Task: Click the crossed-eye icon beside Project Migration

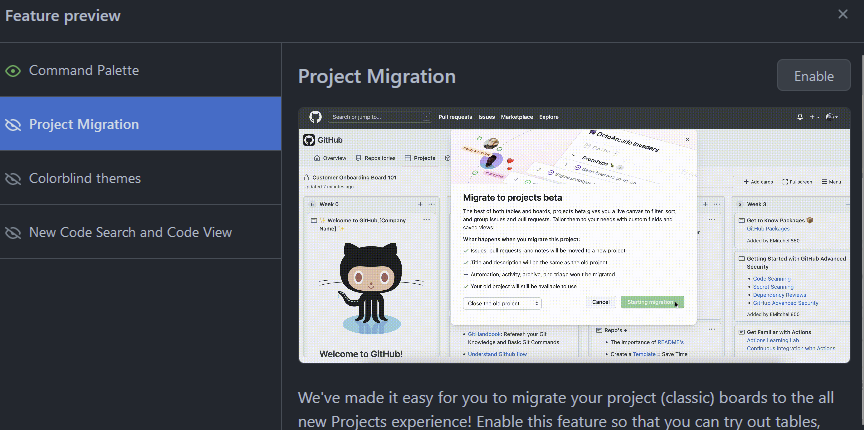Action: pos(13,125)
